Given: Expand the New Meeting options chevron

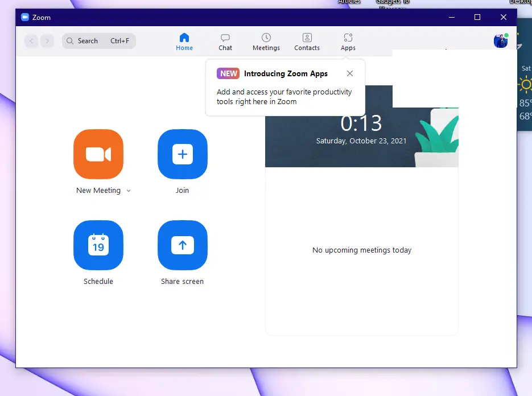Looking at the screenshot, I should [x=129, y=191].
